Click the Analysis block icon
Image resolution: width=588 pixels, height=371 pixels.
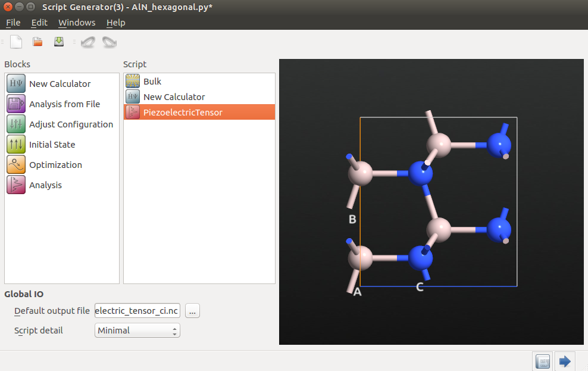pyautogui.click(x=16, y=185)
